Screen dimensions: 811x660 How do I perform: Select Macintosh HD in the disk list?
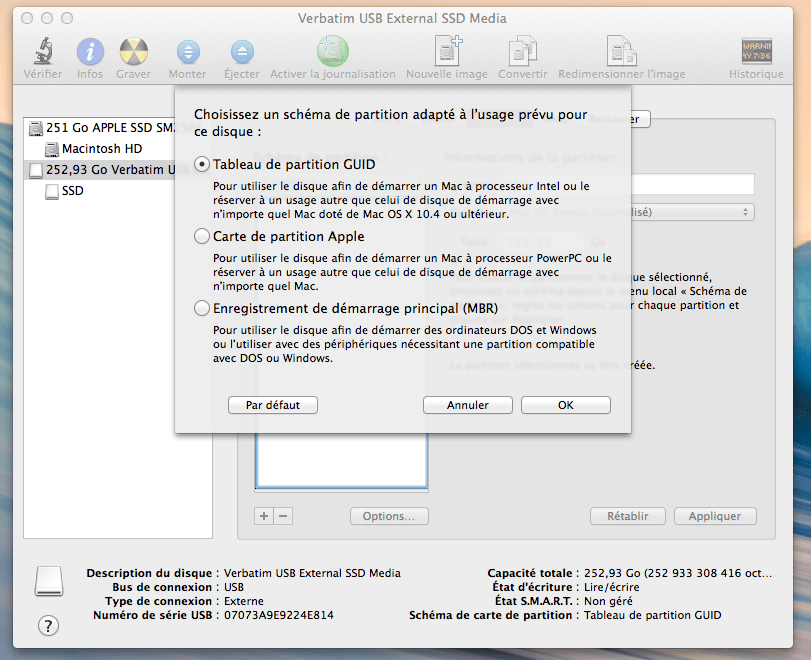[x=101, y=149]
